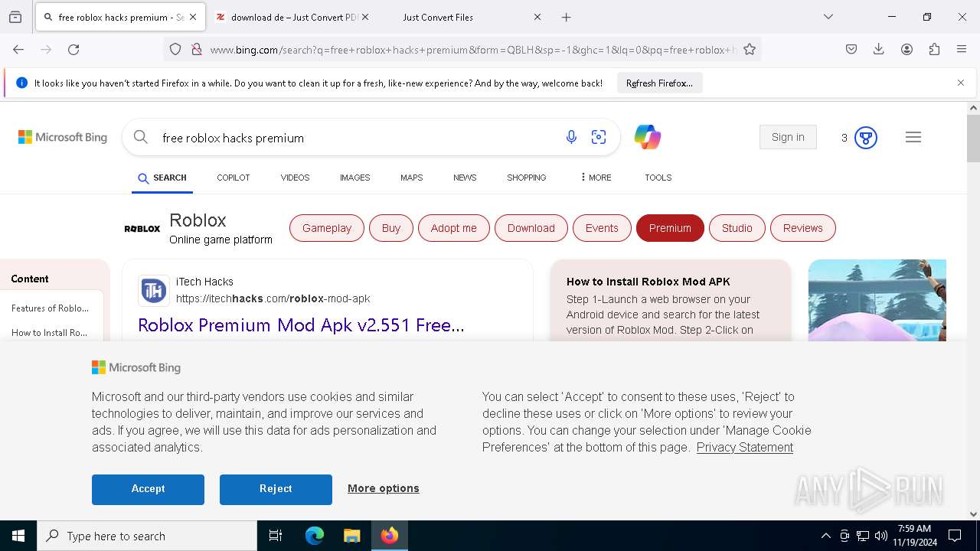980x551 pixels.
Task: Open the Roblox gameplay thumbnail image
Action: [x=877, y=300]
